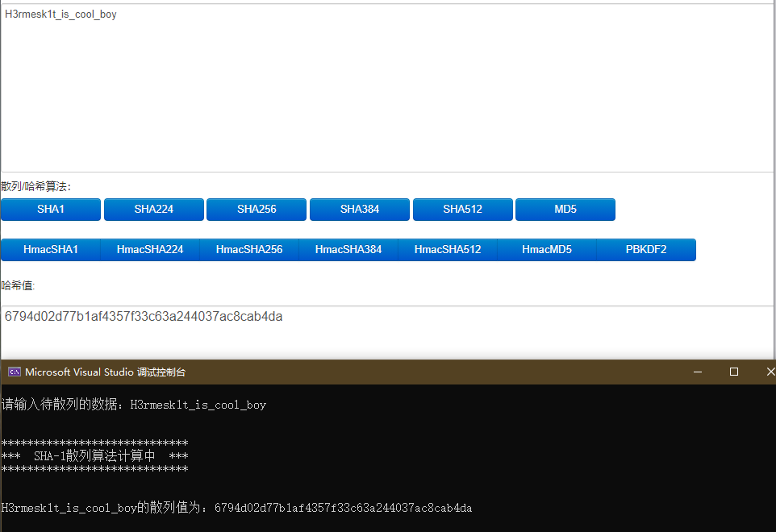Select the HmacSHA1 algorithm button
The width and height of the screenshot is (776, 532).
click(x=49, y=249)
